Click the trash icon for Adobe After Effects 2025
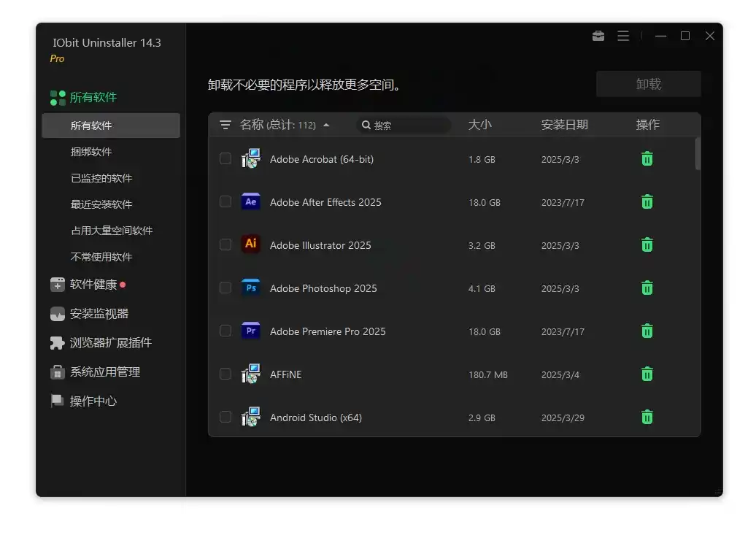 [647, 201]
